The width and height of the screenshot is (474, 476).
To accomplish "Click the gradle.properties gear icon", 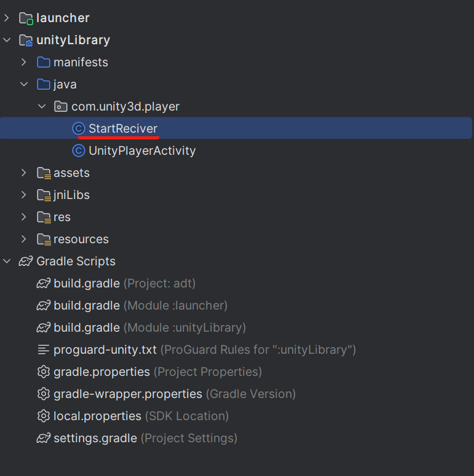I will coord(44,372).
